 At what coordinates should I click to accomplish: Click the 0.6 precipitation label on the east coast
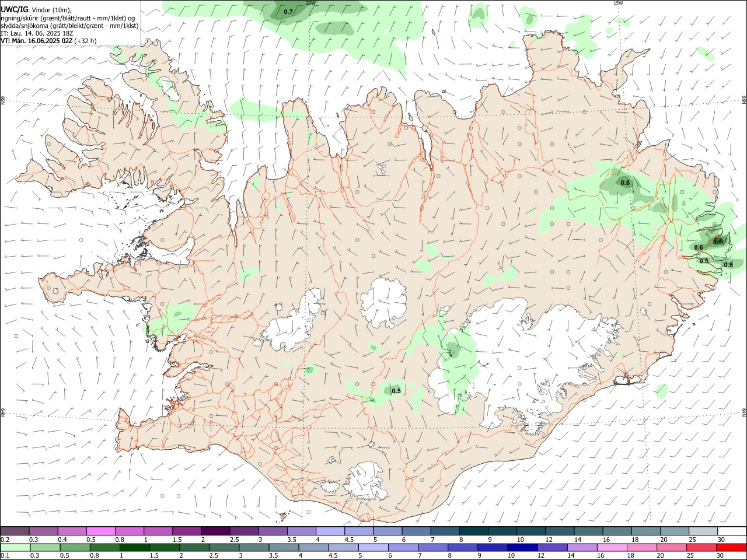699,247
